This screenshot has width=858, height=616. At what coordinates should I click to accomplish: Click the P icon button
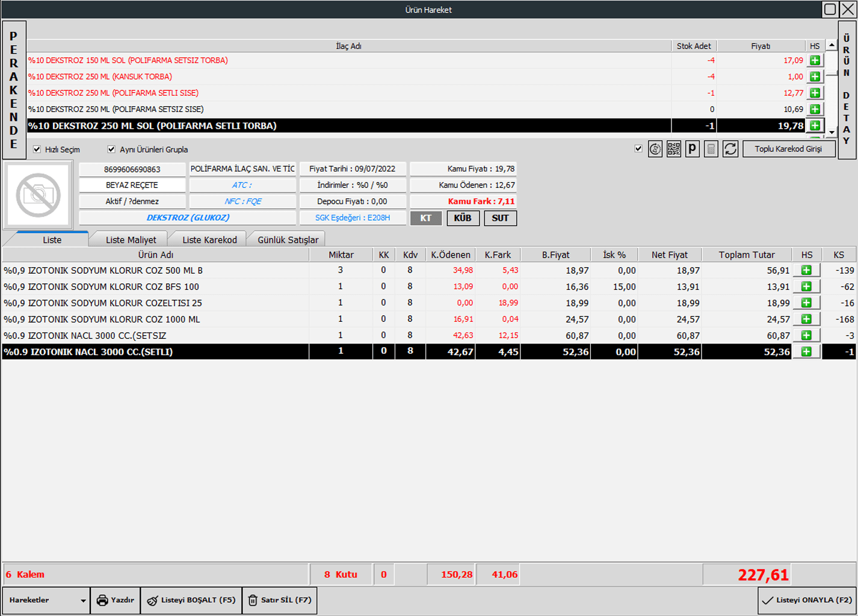(693, 149)
